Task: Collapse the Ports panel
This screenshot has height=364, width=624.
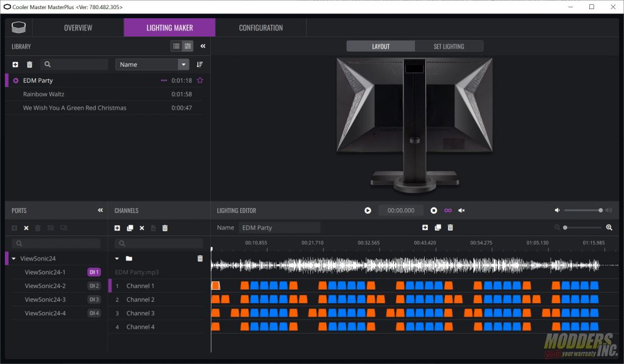Action: pyautogui.click(x=101, y=210)
